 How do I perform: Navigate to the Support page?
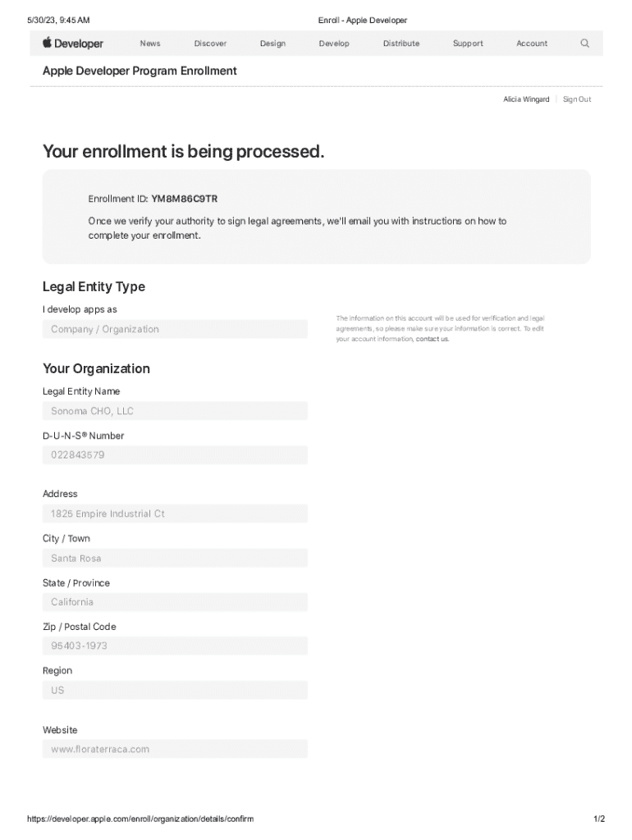[468, 43]
